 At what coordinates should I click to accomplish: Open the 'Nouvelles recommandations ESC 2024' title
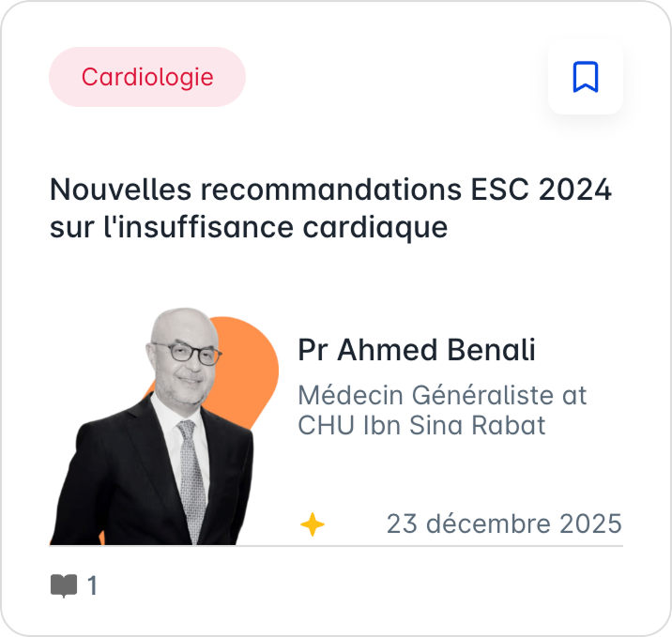330,190
